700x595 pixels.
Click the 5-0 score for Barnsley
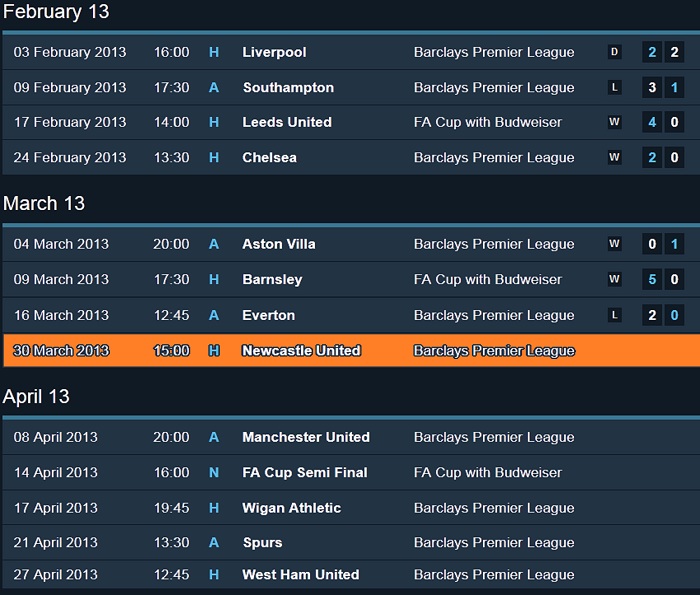click(x=663, y=279)
